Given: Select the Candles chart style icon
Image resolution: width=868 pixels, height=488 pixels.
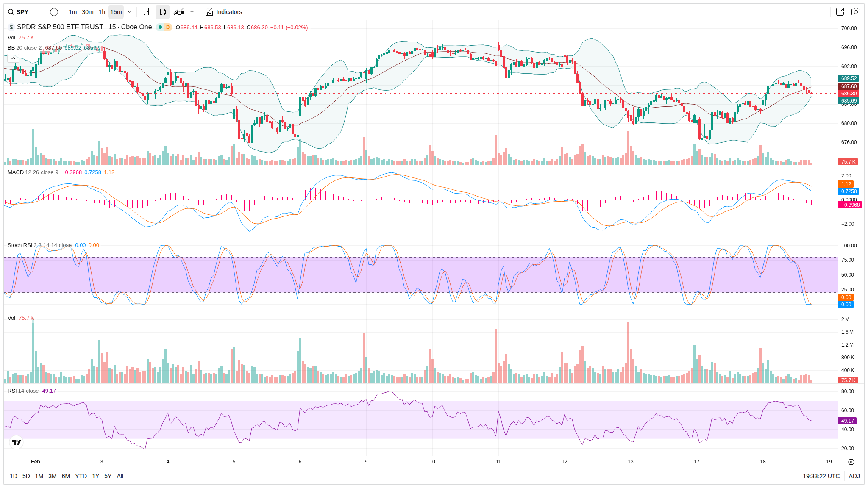Looking at the screenshot, I should tap(163, 12).
